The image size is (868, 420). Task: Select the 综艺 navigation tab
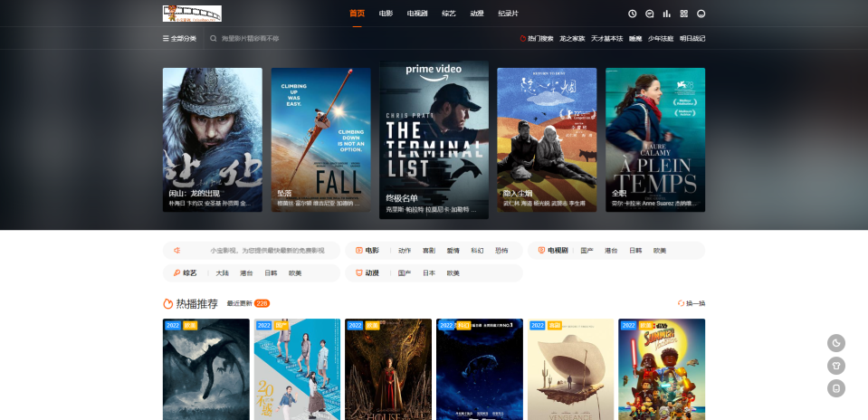coord(449,14)
